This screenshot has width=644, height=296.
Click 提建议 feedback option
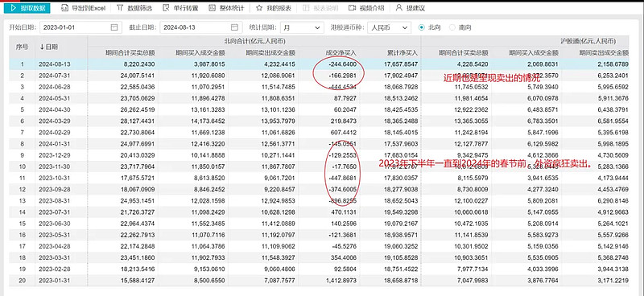[x=410, y=8]
